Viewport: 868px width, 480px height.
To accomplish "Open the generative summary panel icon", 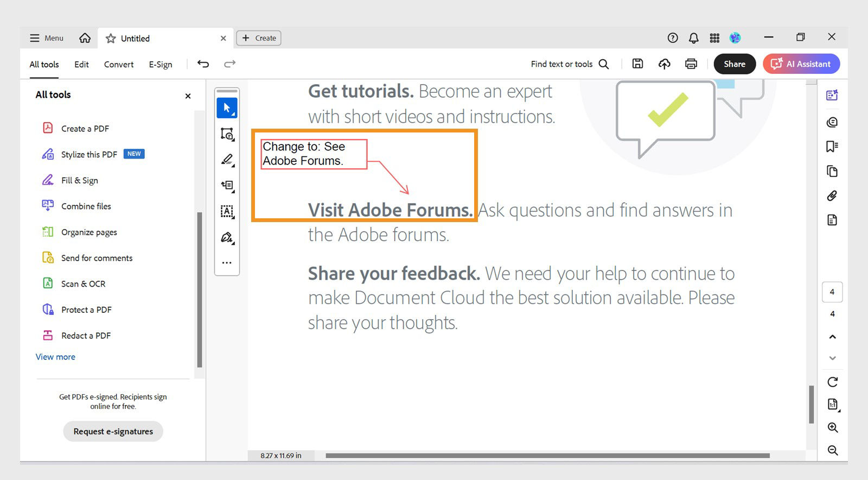I will [832, 95].
